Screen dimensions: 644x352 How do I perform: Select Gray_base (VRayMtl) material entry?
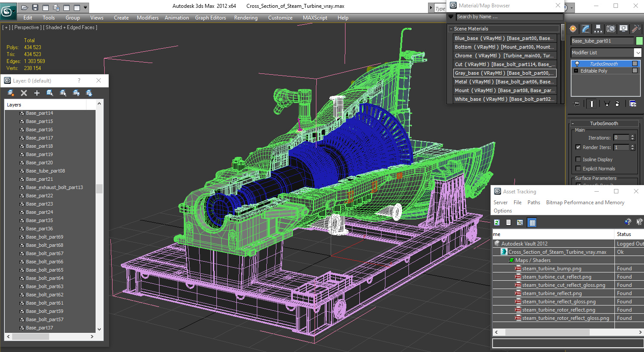pos(504,73)
